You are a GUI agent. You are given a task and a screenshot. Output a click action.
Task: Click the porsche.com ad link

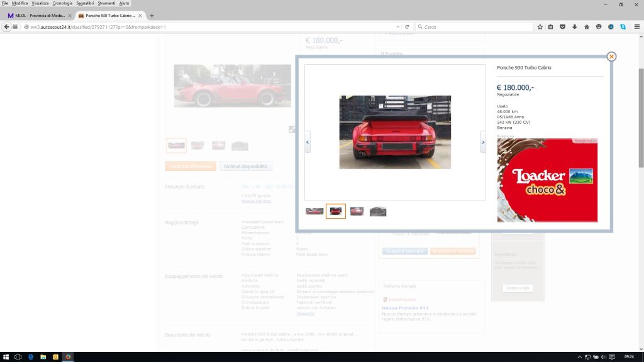[x=402, y=300]
